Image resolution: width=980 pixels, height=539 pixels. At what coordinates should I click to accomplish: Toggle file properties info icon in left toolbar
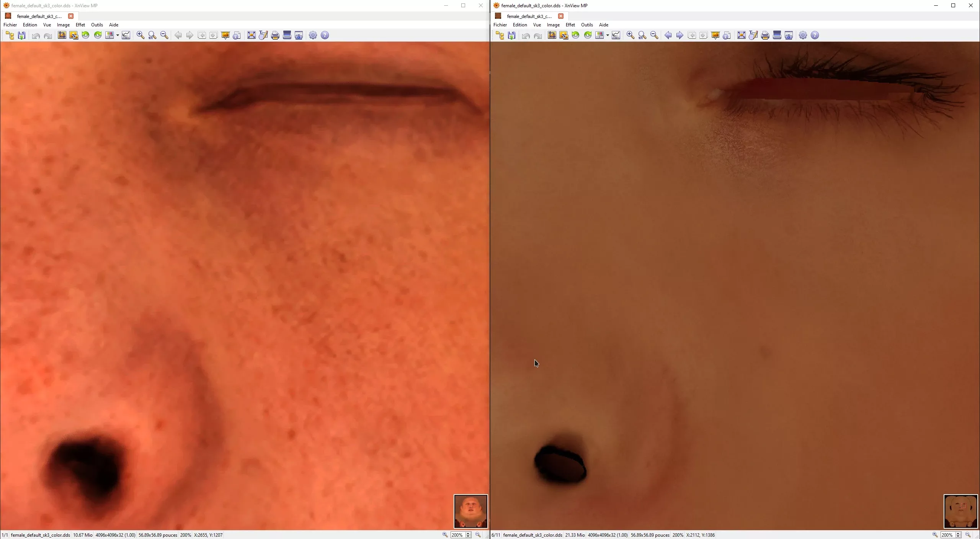click(237, 35)
